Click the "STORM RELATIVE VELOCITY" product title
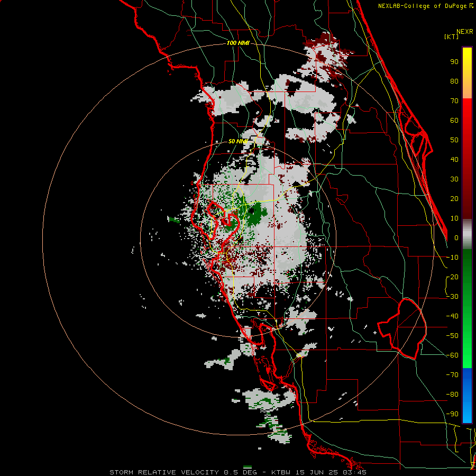Screen dimensions: 476x476 point(164,472)
